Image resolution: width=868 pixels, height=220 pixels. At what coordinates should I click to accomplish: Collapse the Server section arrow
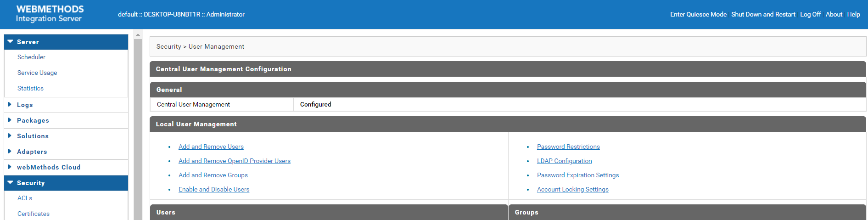click(x=10, y=41)
